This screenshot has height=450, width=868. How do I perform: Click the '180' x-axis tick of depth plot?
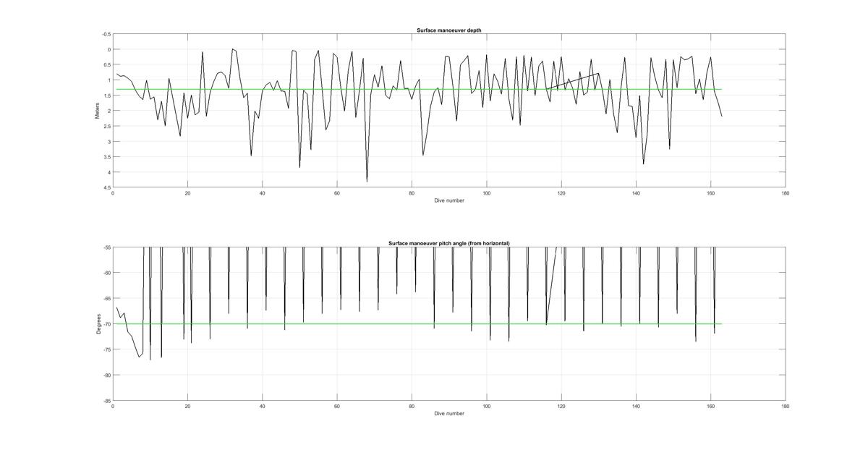coord(786,193)
